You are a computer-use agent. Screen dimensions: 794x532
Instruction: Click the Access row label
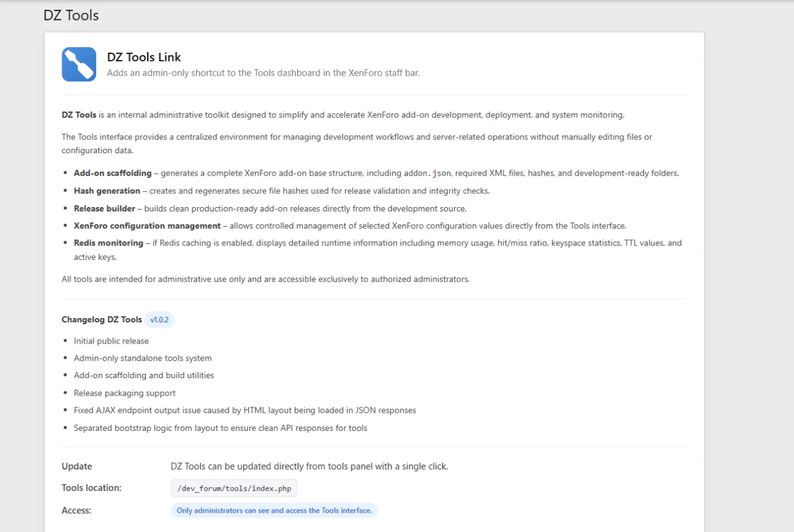tap(76, 510)
